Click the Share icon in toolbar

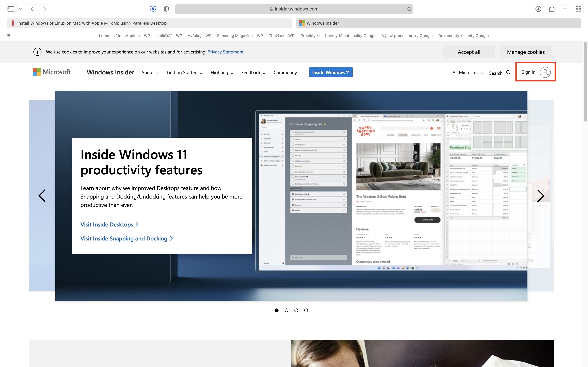point(552,9)
